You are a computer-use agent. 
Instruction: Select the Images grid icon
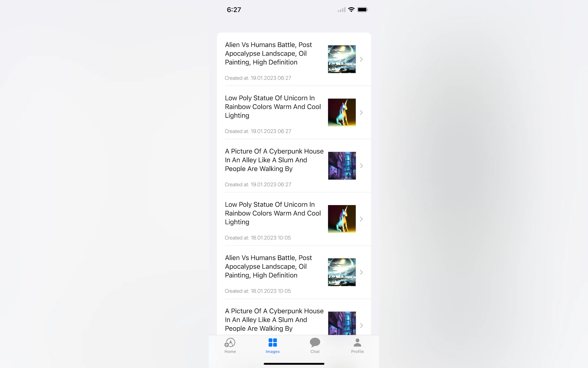coord(272,343)
